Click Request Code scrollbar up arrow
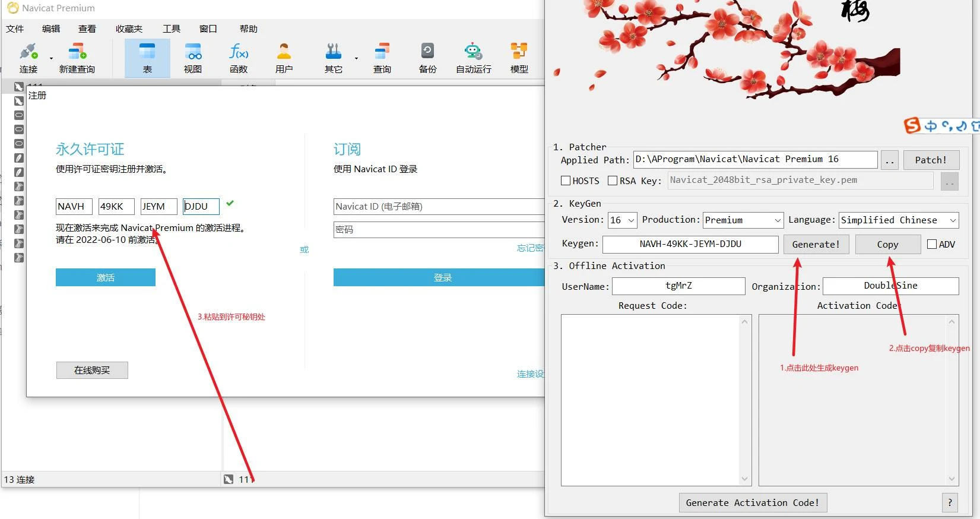The width and height of the screenshot is (980, 519). pos(745,321)
